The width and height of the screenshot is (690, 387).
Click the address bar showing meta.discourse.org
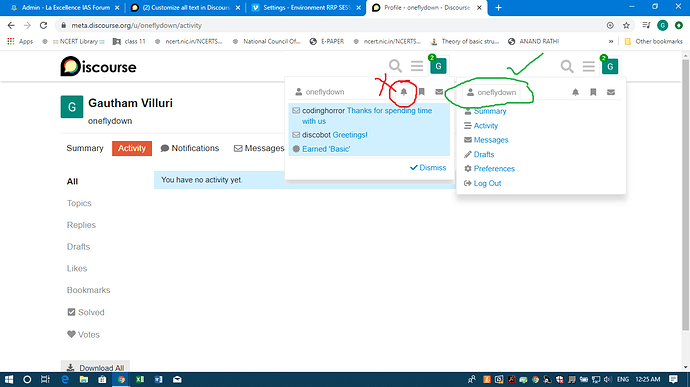[330, 26]
